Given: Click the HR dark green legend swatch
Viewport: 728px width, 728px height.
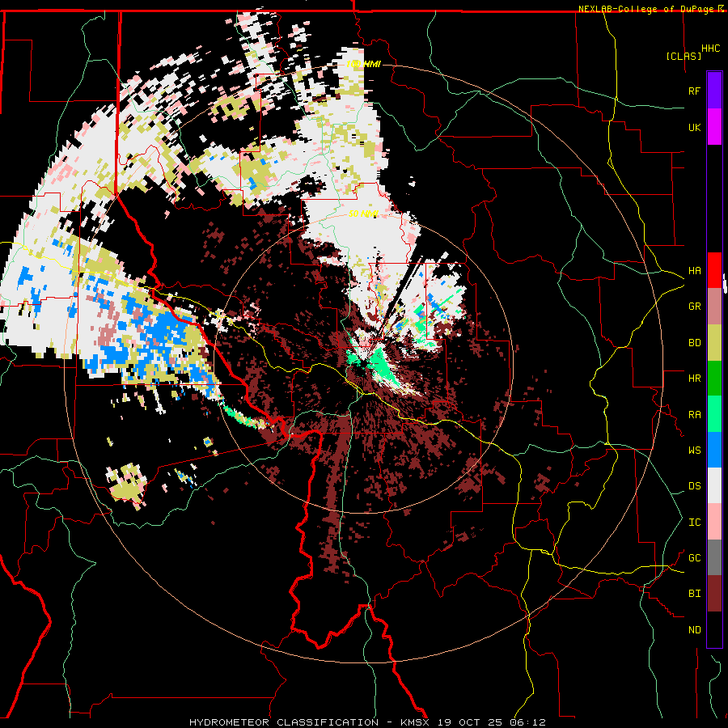Looking at the screenshot, I should pos(714,379).
